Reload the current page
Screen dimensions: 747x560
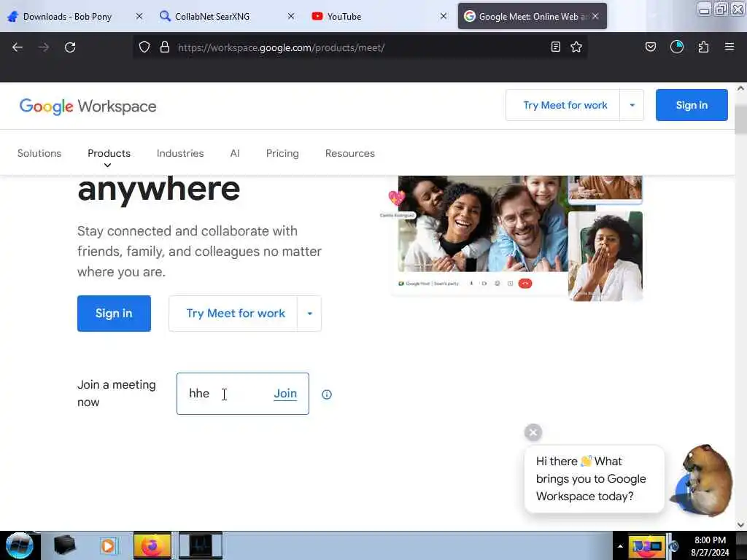coord(70,47)
